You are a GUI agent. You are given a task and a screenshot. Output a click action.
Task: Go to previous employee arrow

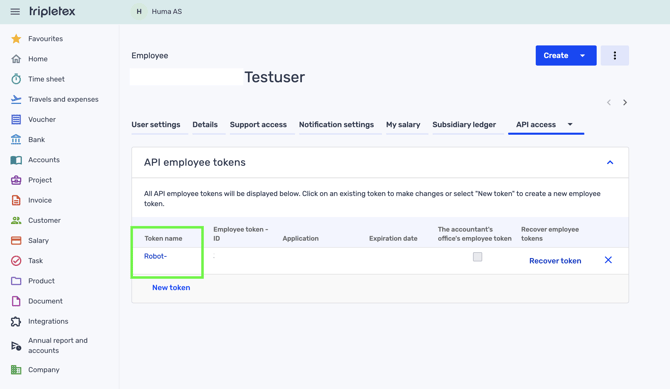pos(609,103)
